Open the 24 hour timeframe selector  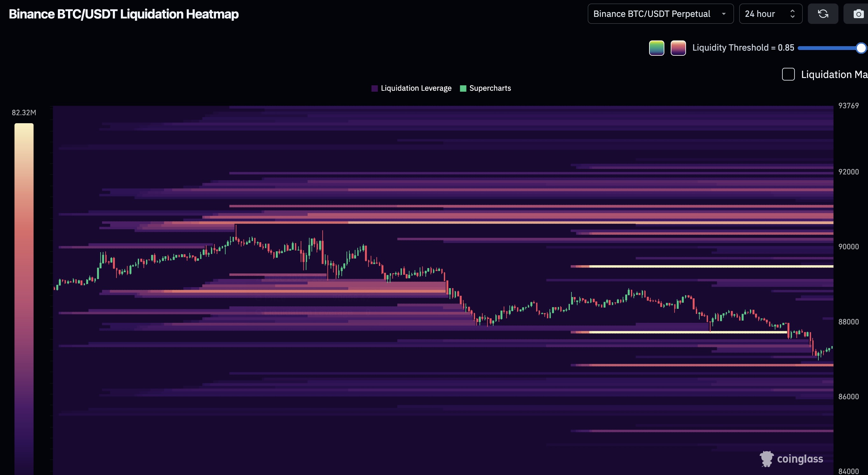[x=760, y=14]
